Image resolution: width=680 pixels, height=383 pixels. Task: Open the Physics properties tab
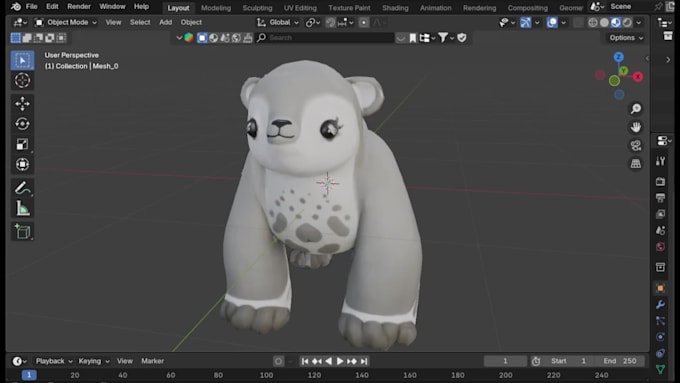point(660,337)
